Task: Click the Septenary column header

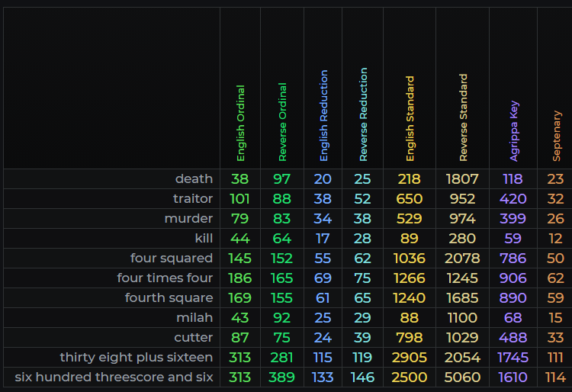Action: pos(556,136)
